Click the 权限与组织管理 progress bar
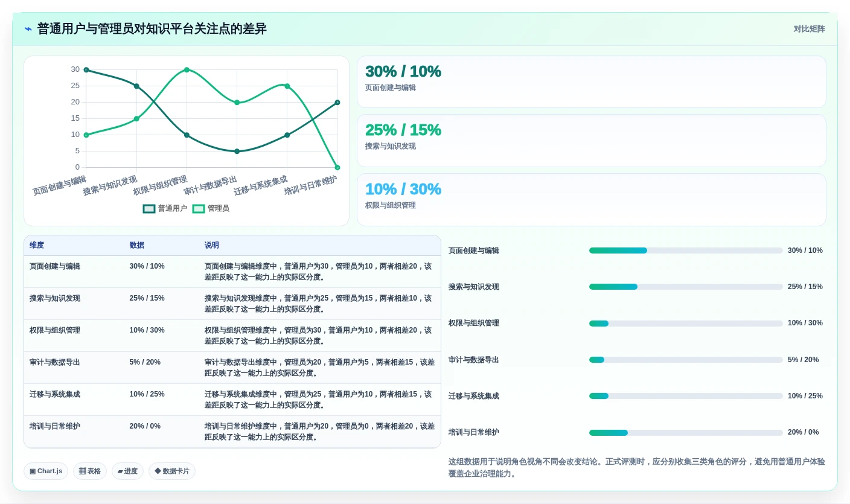850x504 pixels. point(686,324)
